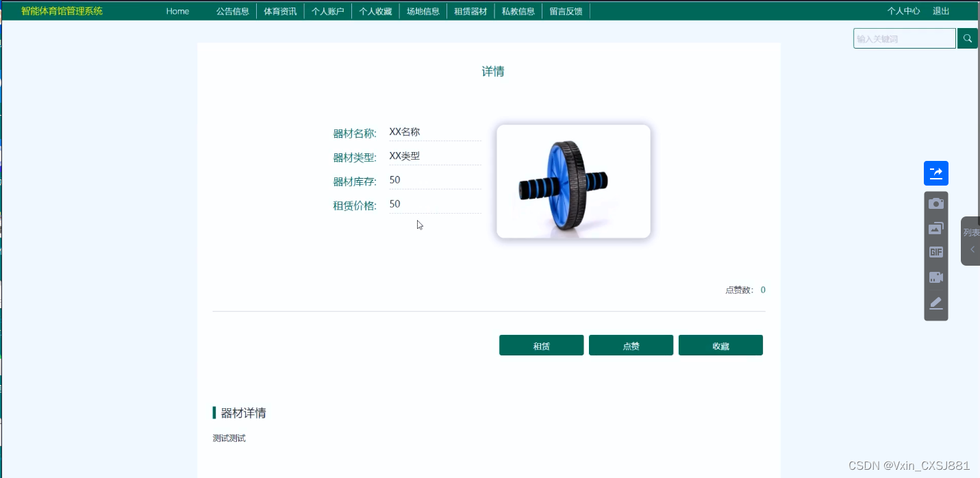Image resolution: width=980 pixels, height=478 pixels.
Task: Click the 智能体育馆管理系统 title
Action: pos(62,11)
